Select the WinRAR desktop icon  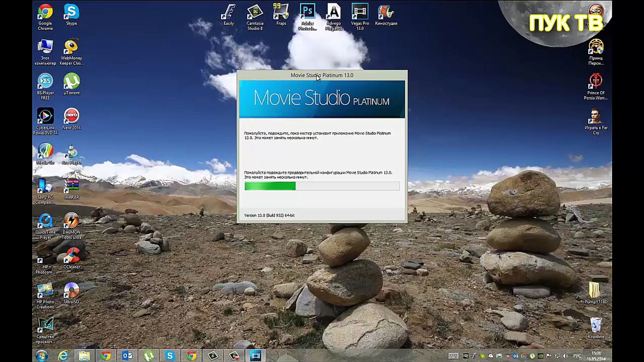71,189
